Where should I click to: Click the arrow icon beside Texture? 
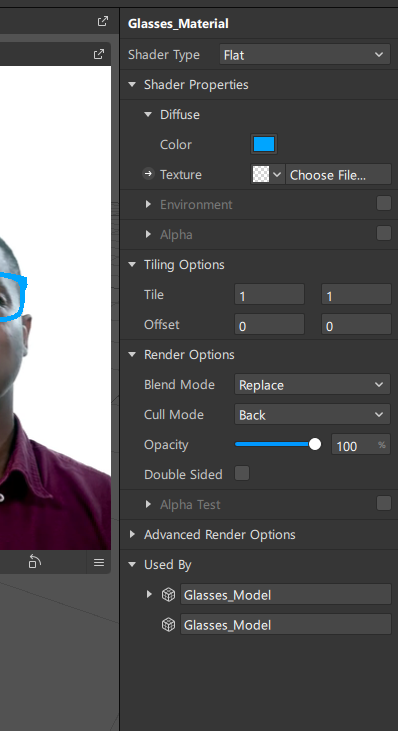(x=148, y=174)
